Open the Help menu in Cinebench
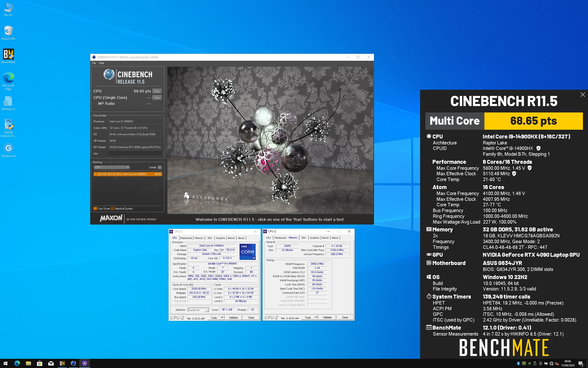 [x=102, y=63]
